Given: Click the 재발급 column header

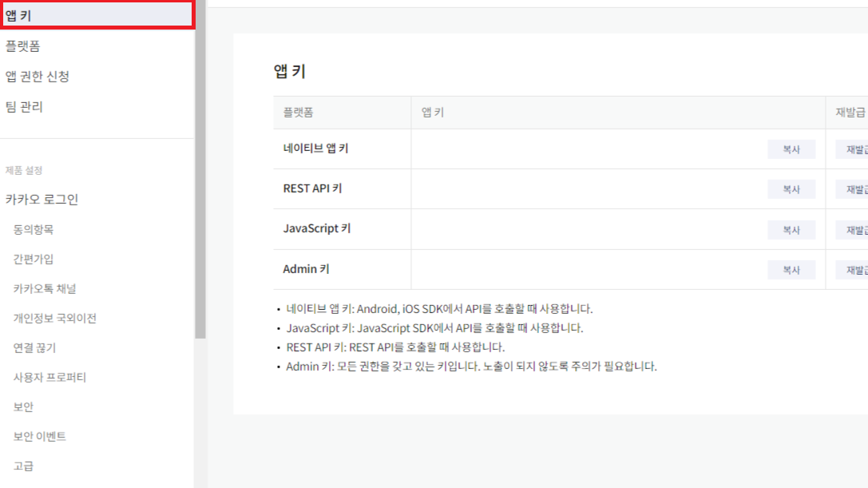Looking at the screenshot, I should click(x=850, y=113).
